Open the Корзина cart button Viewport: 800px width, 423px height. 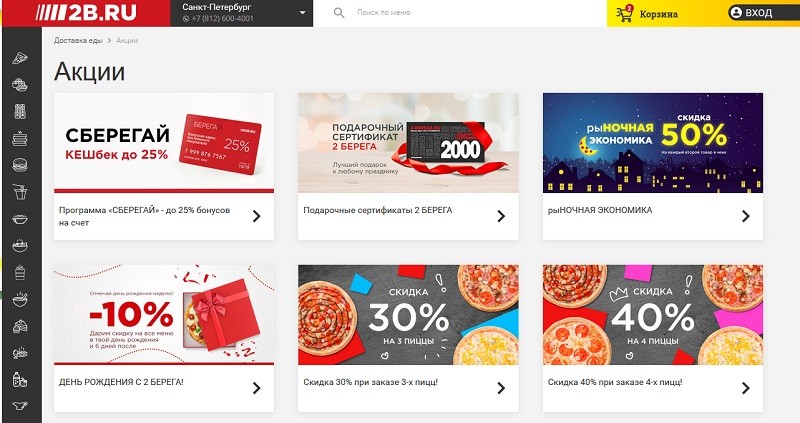pyautogui.click(x=647, y=14)
